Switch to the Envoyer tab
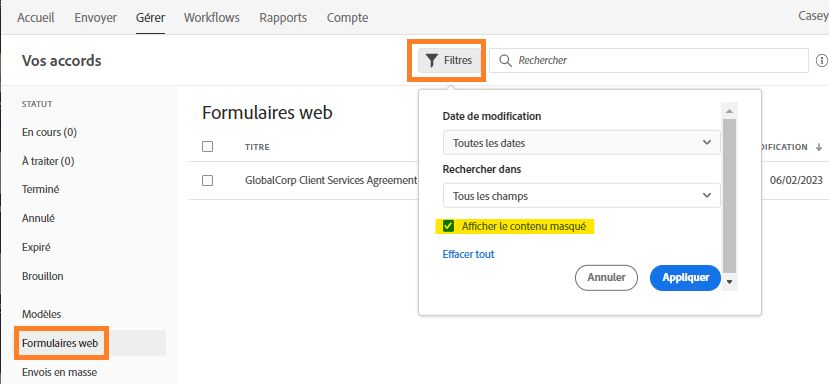829x384 pixels. pyautogui.click(x=95, y=17)
